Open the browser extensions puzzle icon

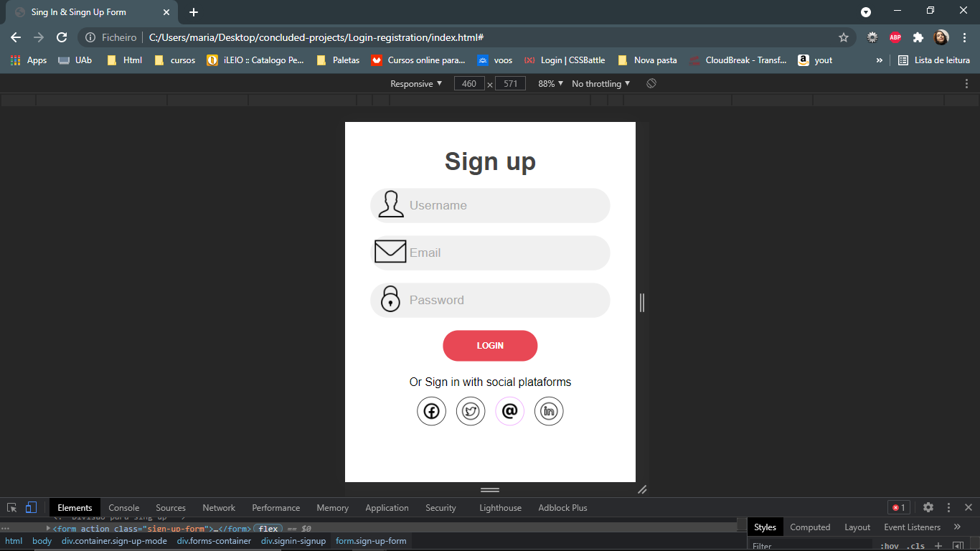918,37
